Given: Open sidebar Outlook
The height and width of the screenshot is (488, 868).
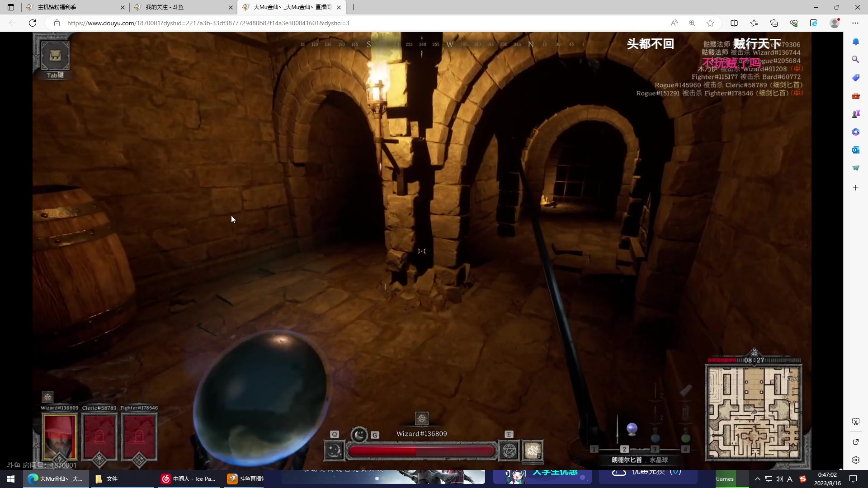Looking at the screenshot, I should pos(856,150).
